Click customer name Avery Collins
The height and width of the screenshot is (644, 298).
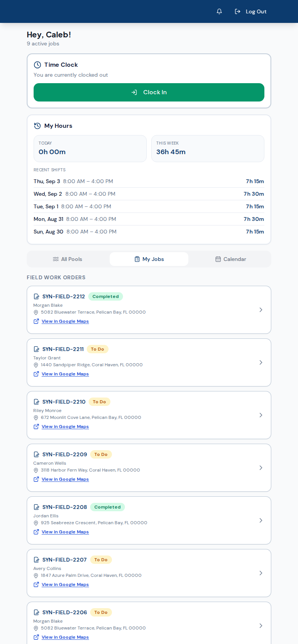click(47, 568)
